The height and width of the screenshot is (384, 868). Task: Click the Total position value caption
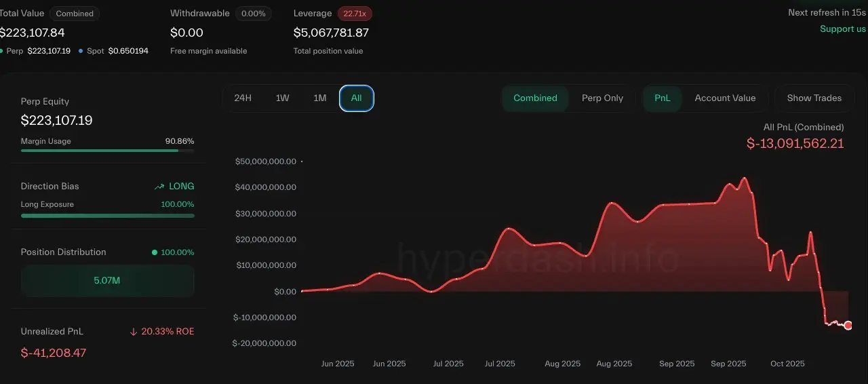coord(328,51)
